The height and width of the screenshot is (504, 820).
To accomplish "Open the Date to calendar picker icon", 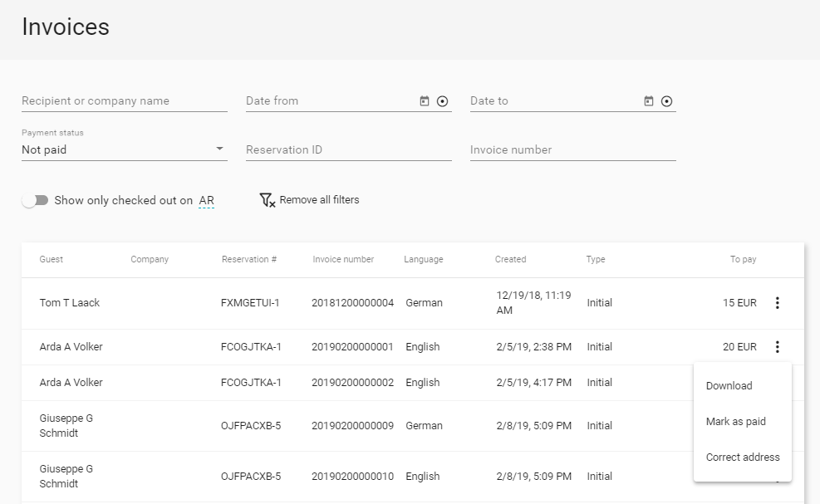I will [649, 101].
